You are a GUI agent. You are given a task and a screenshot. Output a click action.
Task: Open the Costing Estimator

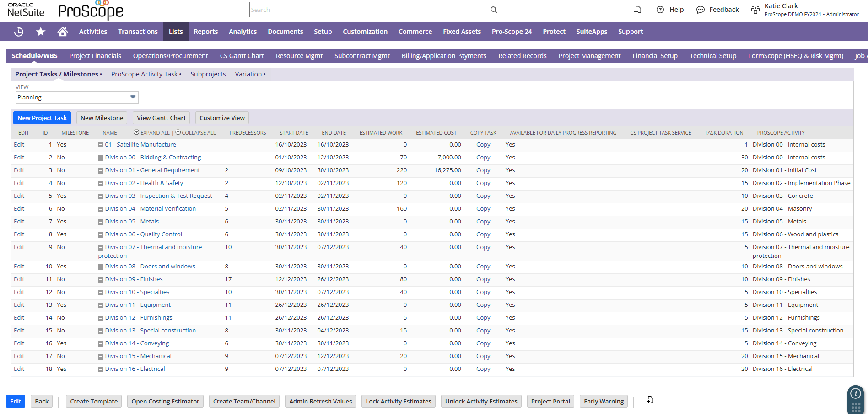coord(165,401)
